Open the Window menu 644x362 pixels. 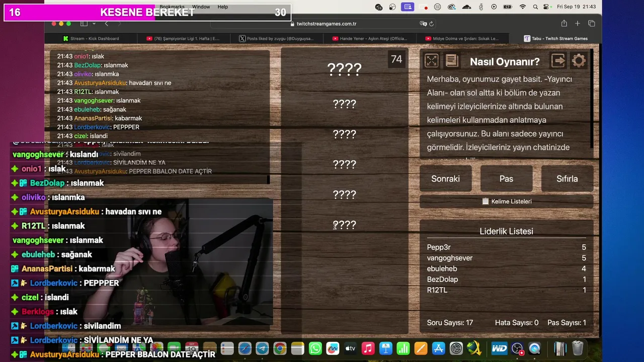pyautogui.click(x=201, y=7)
